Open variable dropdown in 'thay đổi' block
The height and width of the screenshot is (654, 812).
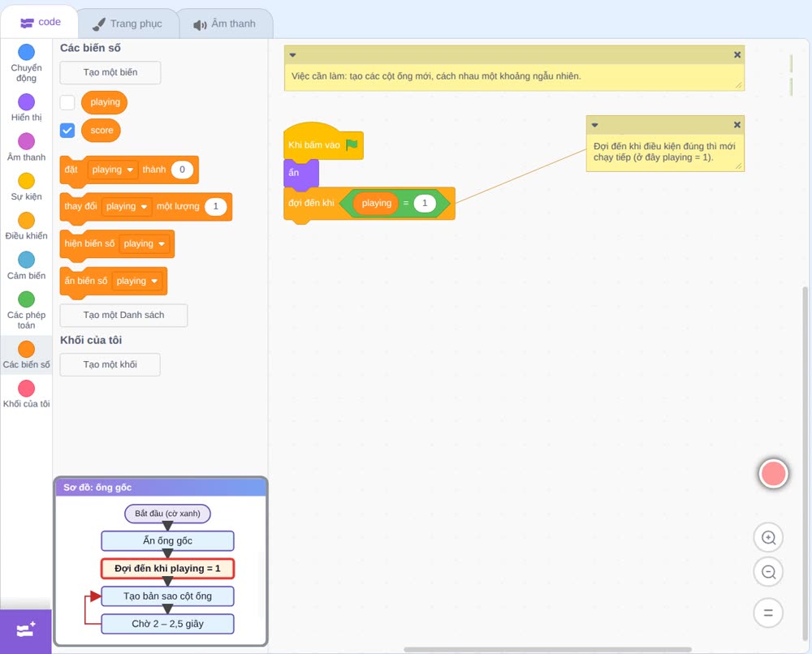(x=127, y=206)
